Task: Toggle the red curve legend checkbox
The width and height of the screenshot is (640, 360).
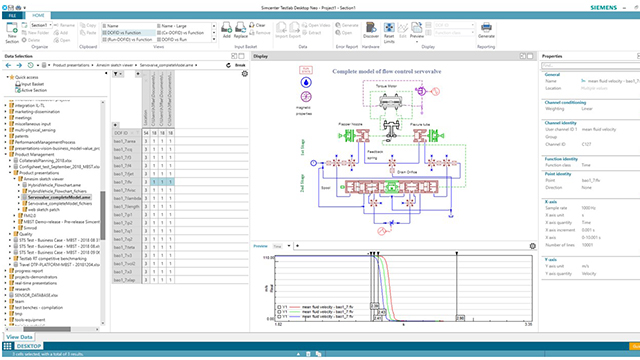Action: (x=279, y=307)
